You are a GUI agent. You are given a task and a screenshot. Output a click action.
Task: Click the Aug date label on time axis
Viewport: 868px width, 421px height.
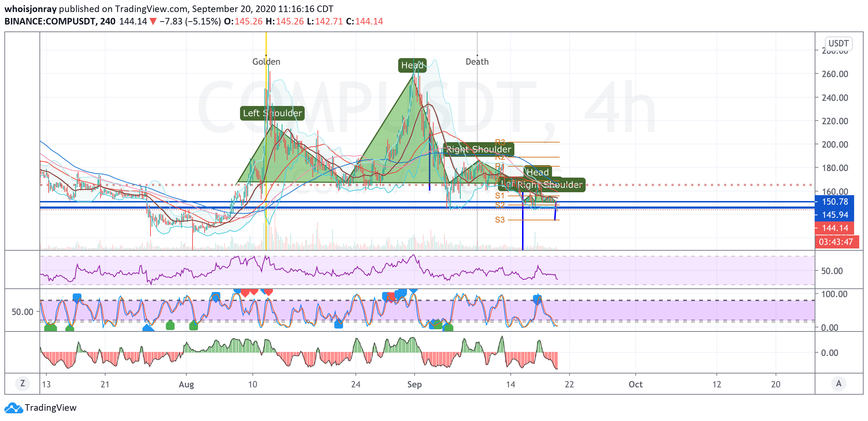(x=186, y=384)
